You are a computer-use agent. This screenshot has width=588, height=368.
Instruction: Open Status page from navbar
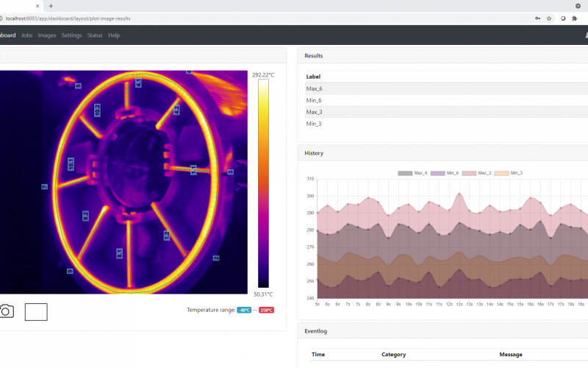coord(95,35)
